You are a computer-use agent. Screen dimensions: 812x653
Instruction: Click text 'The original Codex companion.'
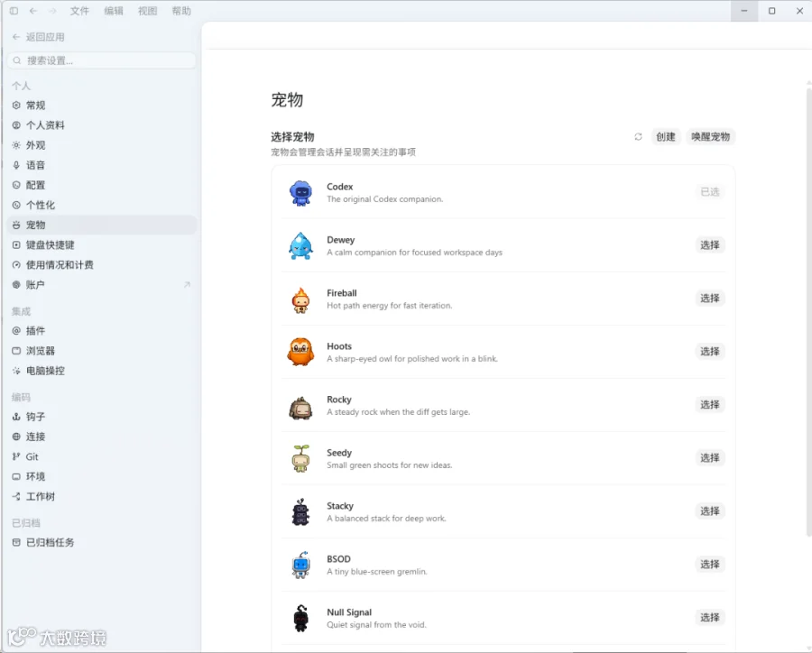tap(384, 199)
